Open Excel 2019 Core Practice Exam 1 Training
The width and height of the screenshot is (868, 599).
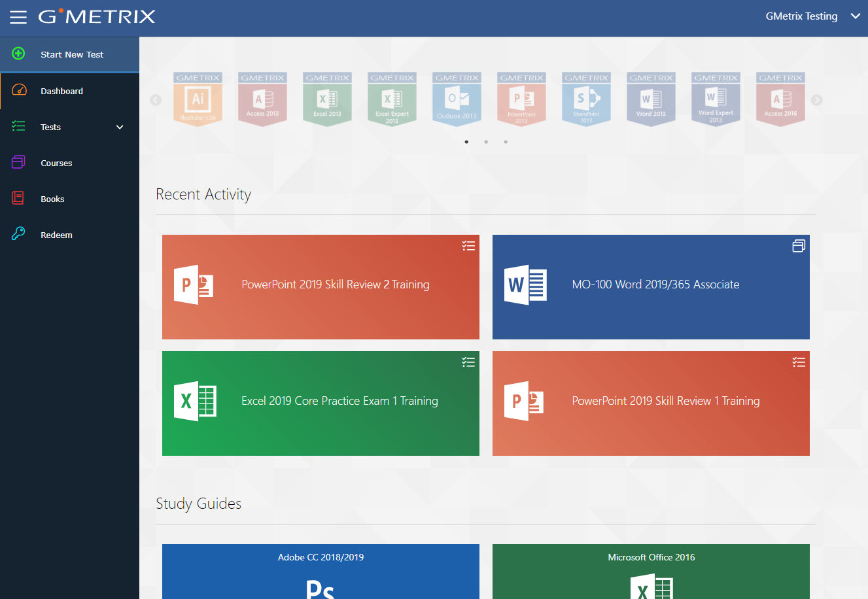point(321,403)
